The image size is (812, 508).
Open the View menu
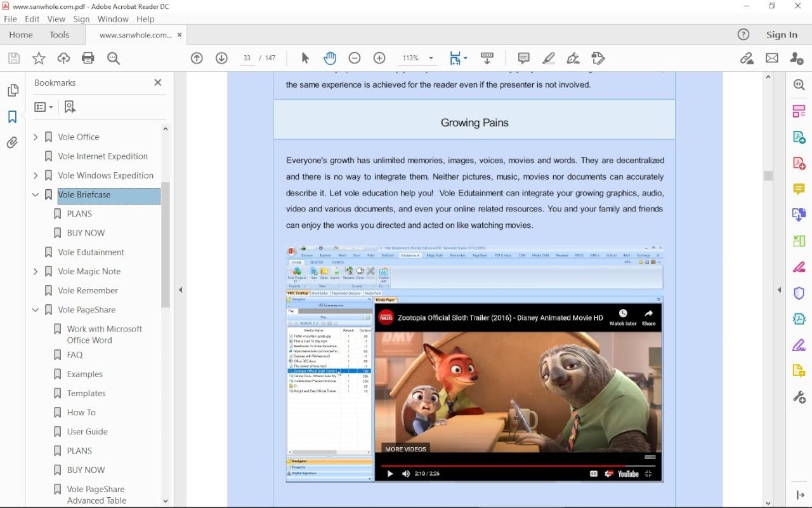56,19
